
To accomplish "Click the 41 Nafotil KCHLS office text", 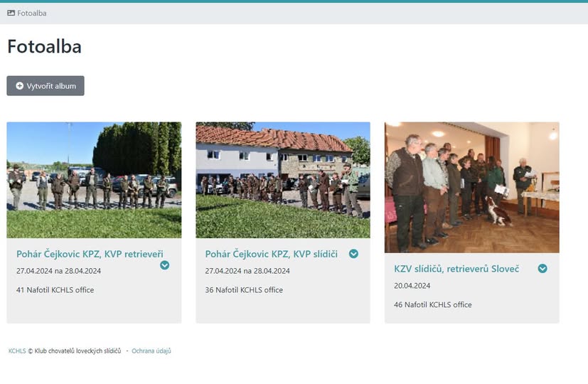I will point(55,290).
